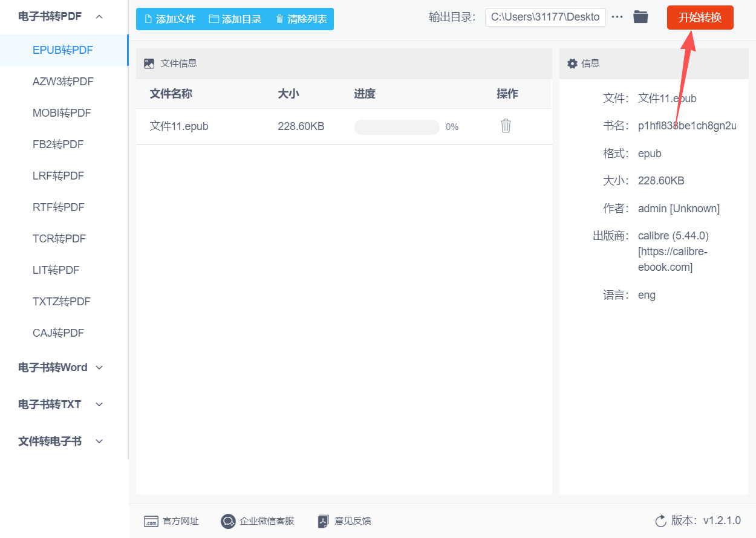This screenshot has width=756, height=538.
Task: Click the output directory path field
Action: (x=545, y=17)
